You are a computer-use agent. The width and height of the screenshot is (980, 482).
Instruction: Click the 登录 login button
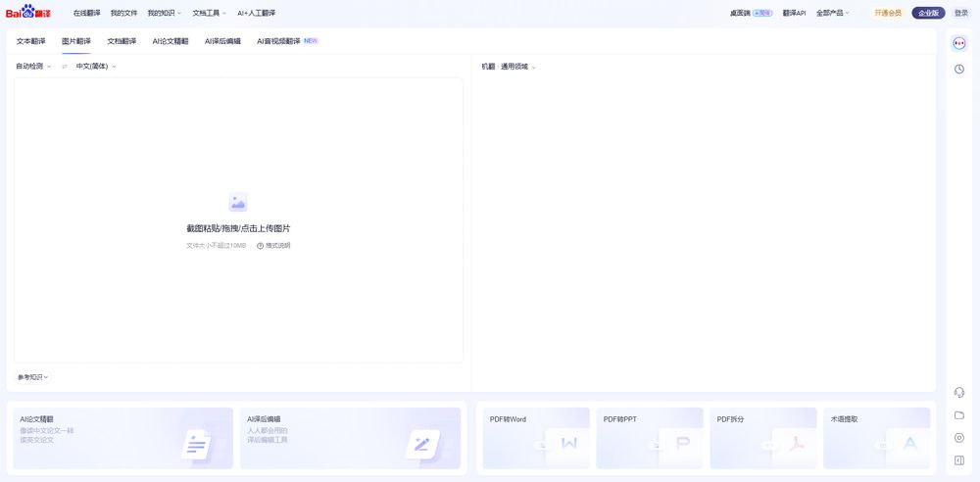pos(961,13)
